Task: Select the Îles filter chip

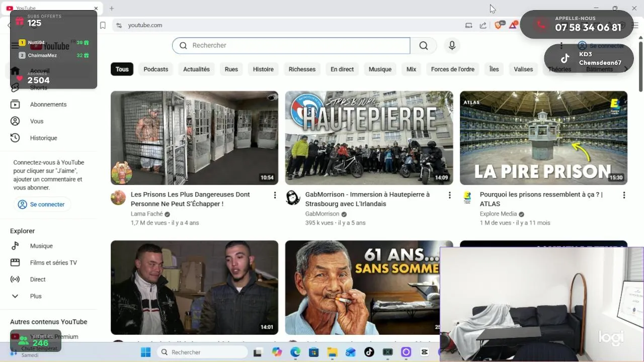Action: point(494,69)
